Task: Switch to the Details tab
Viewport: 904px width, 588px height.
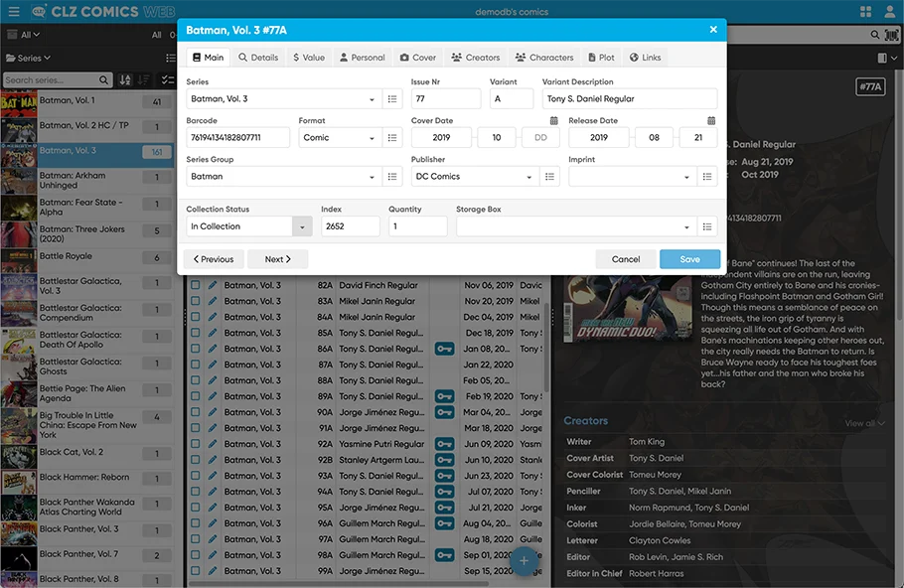Action: (x=258, y=58)
